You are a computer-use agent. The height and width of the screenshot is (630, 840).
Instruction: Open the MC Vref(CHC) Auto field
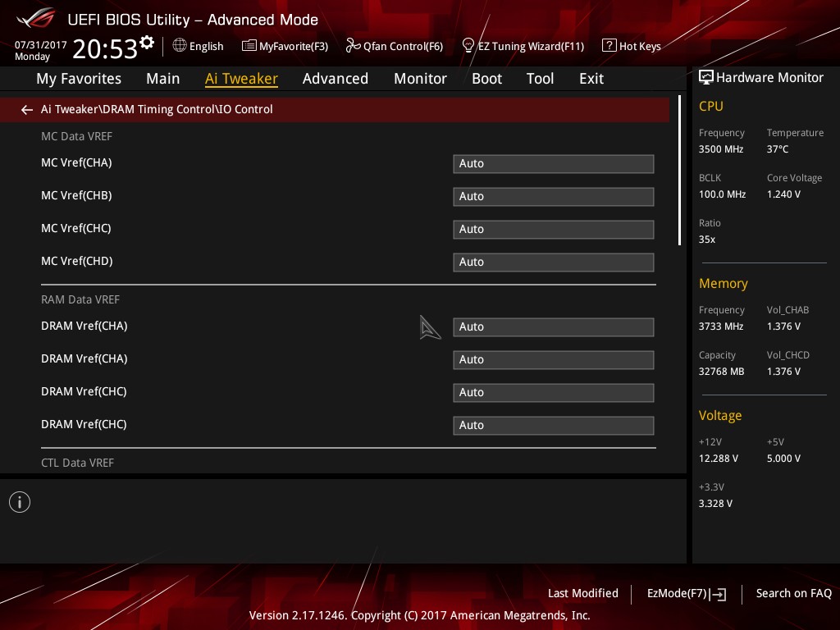[x=554, y=230]
